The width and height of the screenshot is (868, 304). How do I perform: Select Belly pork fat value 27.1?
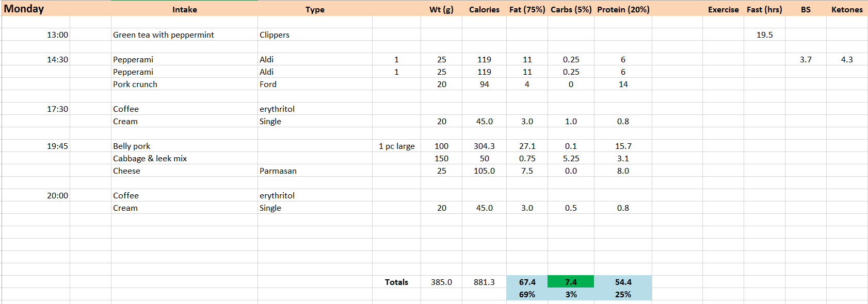click(527, 146)
